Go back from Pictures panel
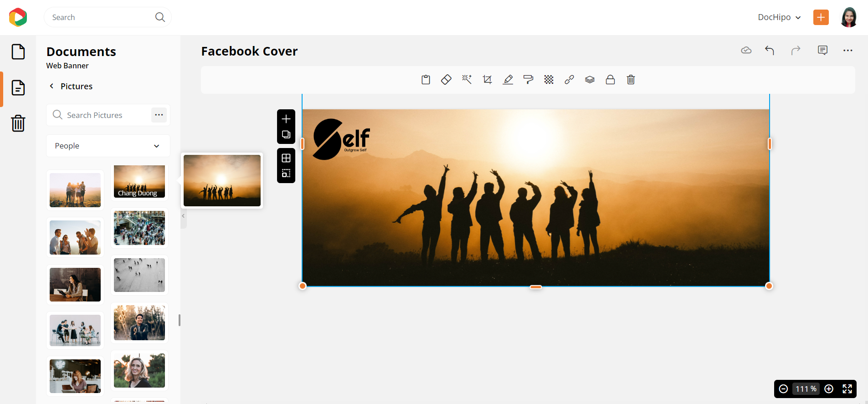Image resolution: width=868 pixels, height=404 pixels. (52, 86)
